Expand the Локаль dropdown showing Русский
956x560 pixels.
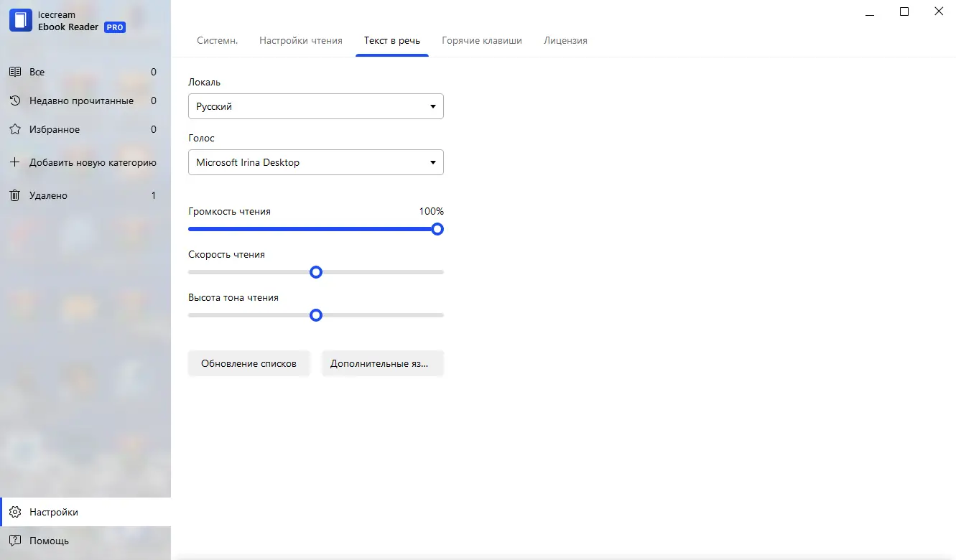(315, 106)
